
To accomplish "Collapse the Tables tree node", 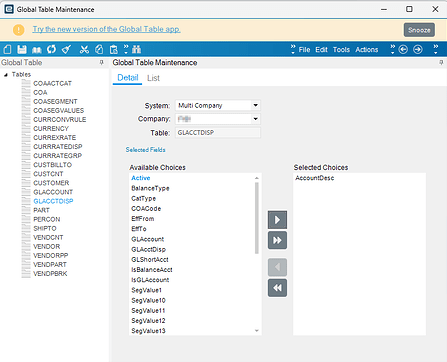I will (6, 75).
